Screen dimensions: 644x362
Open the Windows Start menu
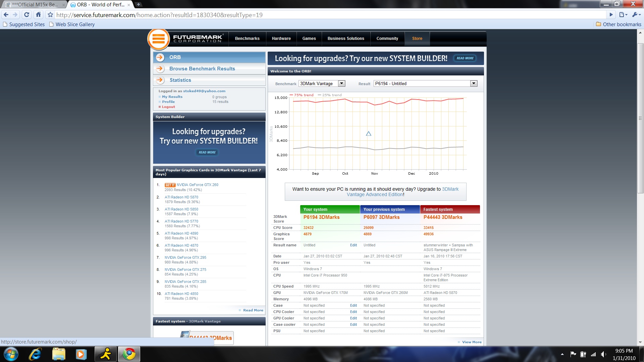(x=11, y=354)
